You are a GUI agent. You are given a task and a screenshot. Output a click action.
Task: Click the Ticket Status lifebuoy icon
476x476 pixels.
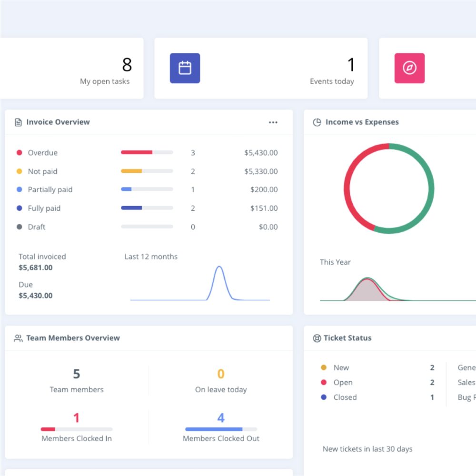pyautogui.click(x=317, y=338)
